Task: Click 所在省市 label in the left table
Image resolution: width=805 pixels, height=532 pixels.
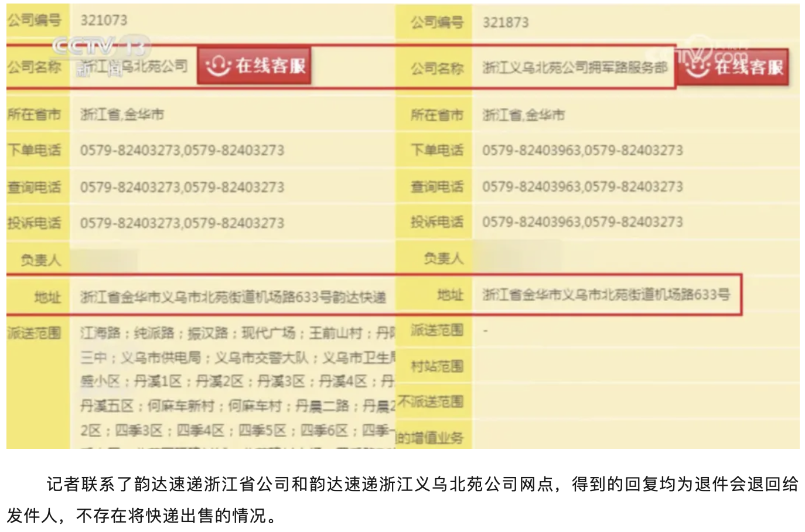Action: (34, 114)
